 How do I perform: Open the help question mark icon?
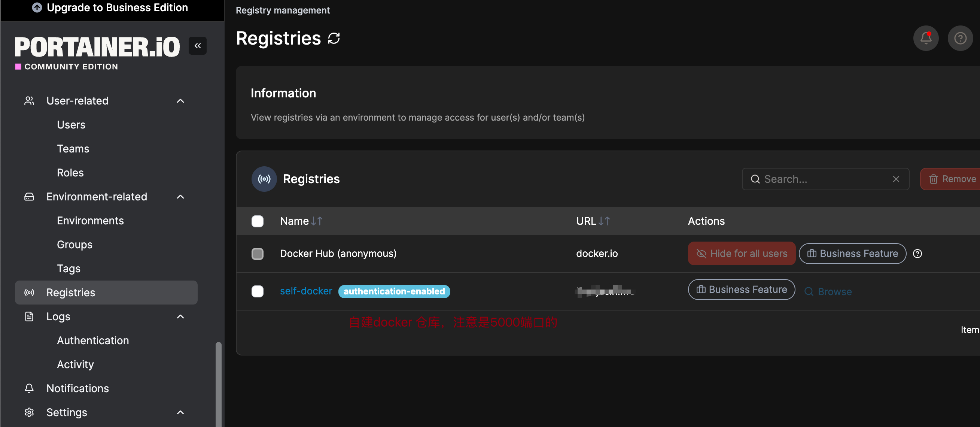(960, 38)
